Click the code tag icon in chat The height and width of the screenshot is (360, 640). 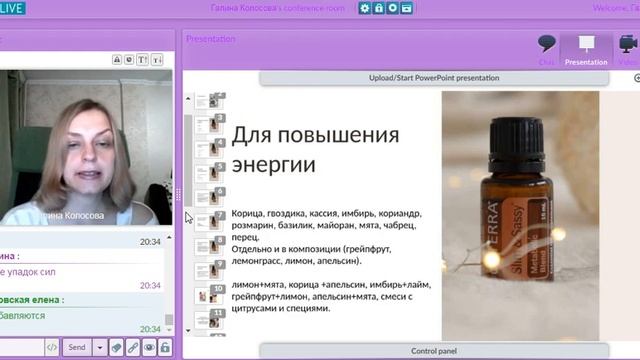point(51,347)
